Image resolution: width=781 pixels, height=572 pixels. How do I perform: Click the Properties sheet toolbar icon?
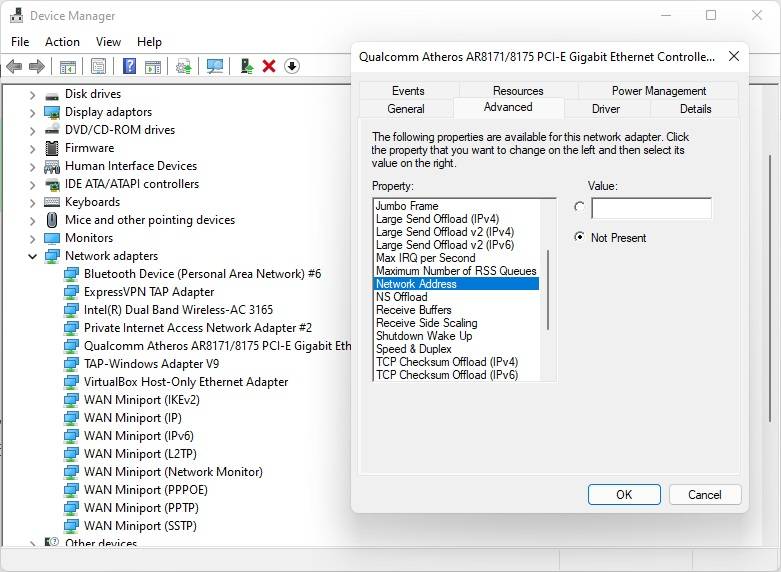99,66
